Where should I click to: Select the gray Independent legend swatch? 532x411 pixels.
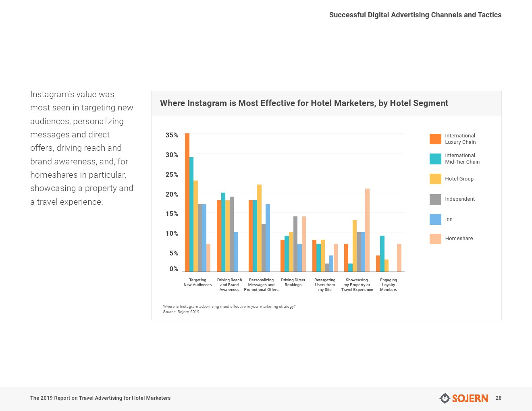435,199
